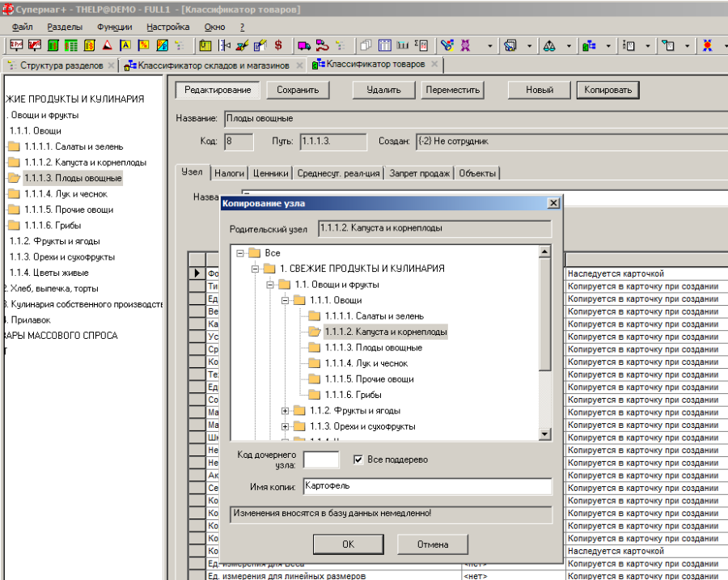Click the dialog tree scrollbar down arrow

point(544,434)
